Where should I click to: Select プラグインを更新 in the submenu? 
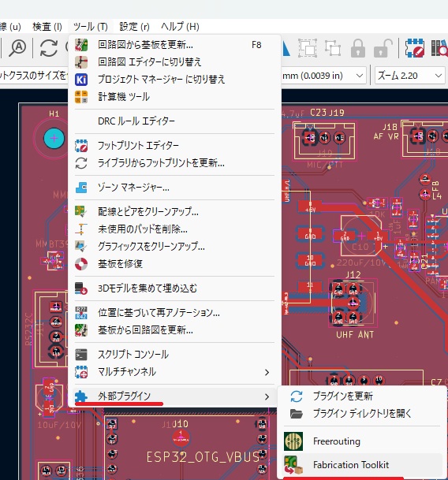(x=361, y=396)
